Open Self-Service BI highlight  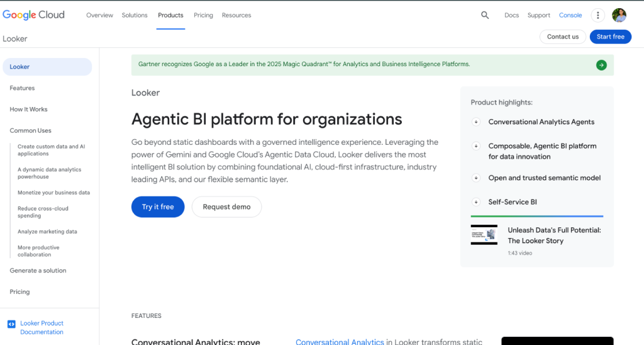(x=512, y=202)
